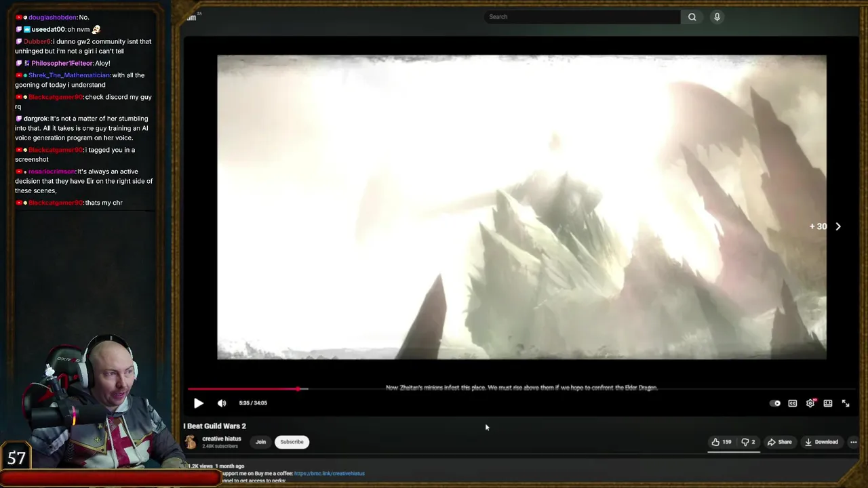Enter fullscreen mode

[846, 403]
